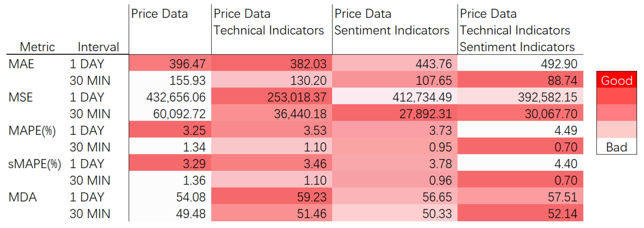Select the Interval column header

point(98,47)
